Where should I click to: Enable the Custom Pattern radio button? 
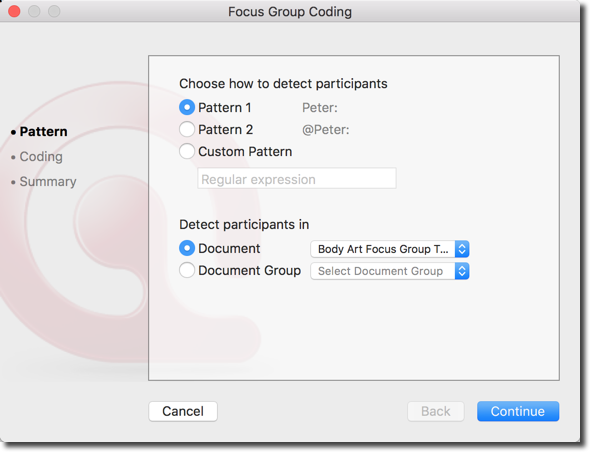coord(187,151)
